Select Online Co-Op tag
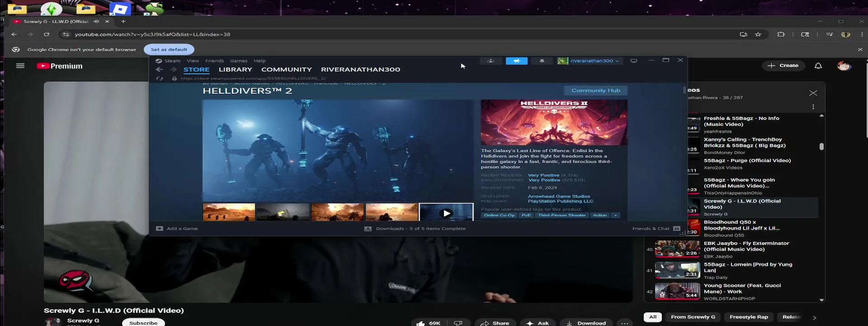This screenshot has width=868, height=326. point(499,215)
